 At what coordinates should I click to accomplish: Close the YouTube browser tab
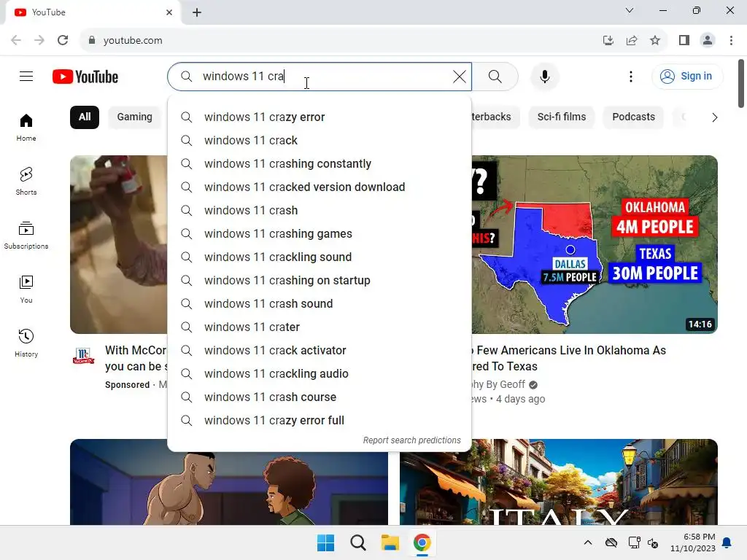pos(169,12)
